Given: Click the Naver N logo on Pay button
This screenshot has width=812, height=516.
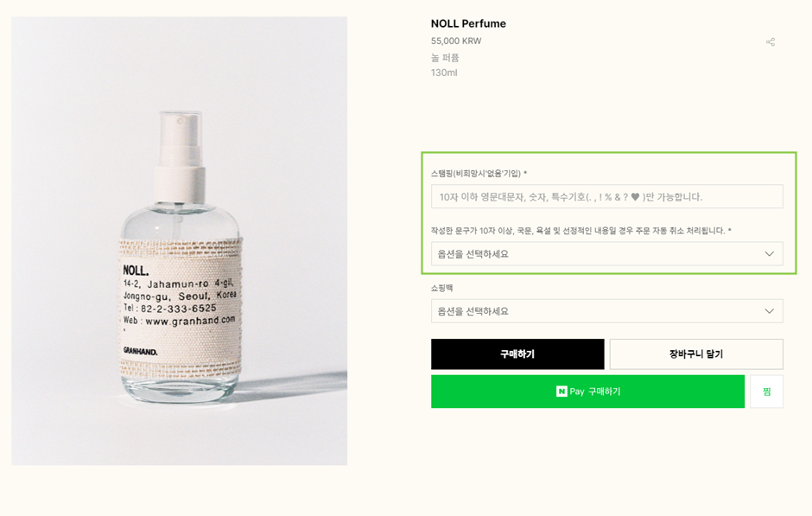Looking at the screenshot, I should 561,392.
